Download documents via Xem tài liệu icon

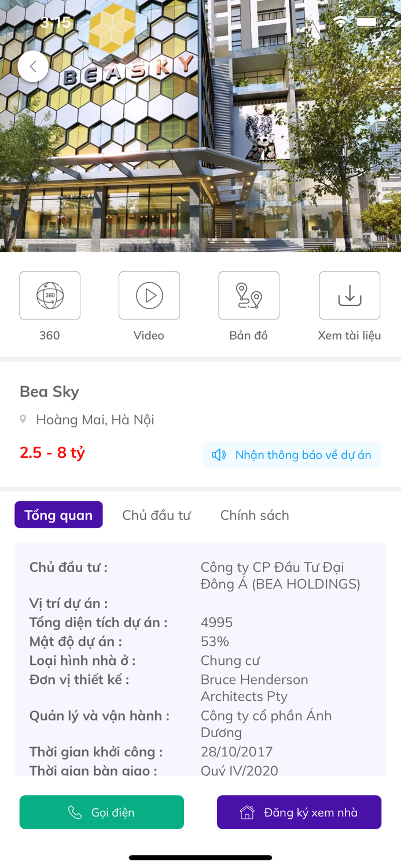click(x=350, y=295)
